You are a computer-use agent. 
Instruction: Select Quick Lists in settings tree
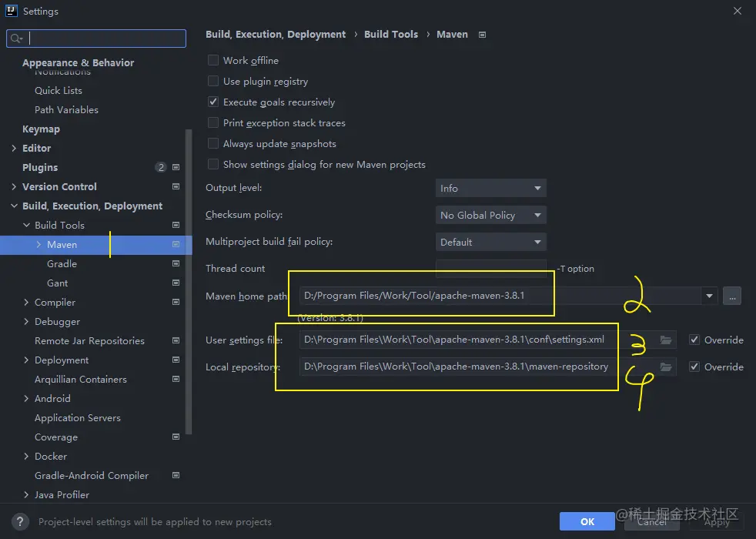(59, 91)
